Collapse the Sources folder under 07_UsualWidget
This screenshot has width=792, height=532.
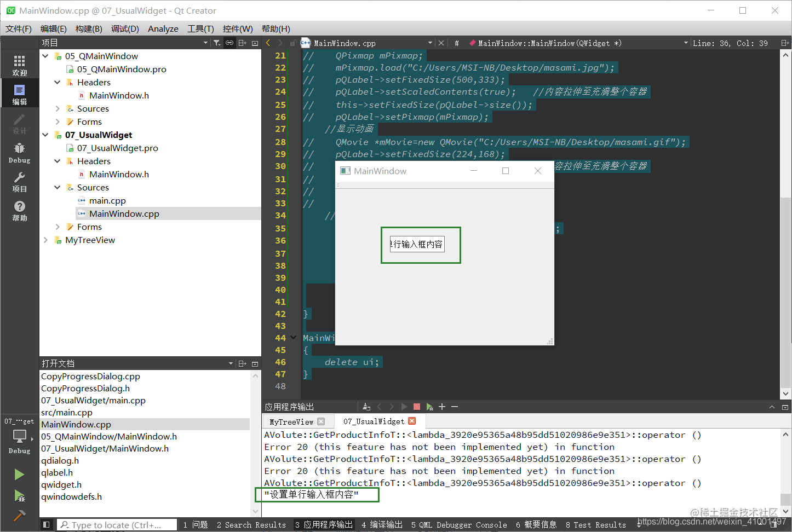(x=57, y=187)
